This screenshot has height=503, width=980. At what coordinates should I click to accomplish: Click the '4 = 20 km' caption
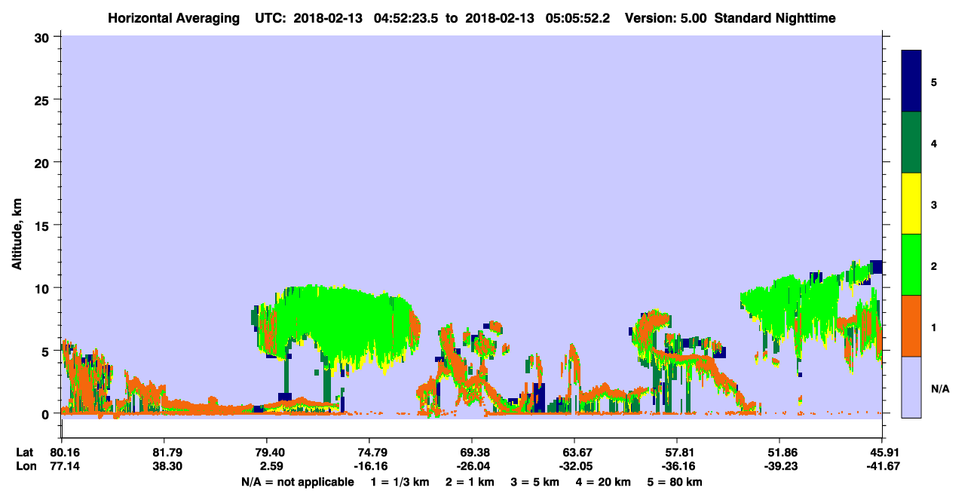[x=602, y=482]
